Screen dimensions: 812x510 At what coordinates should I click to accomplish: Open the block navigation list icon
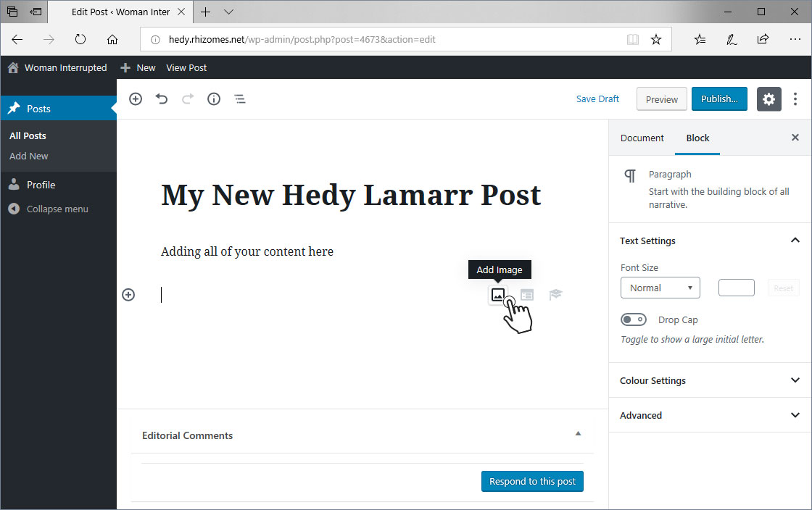240,99
